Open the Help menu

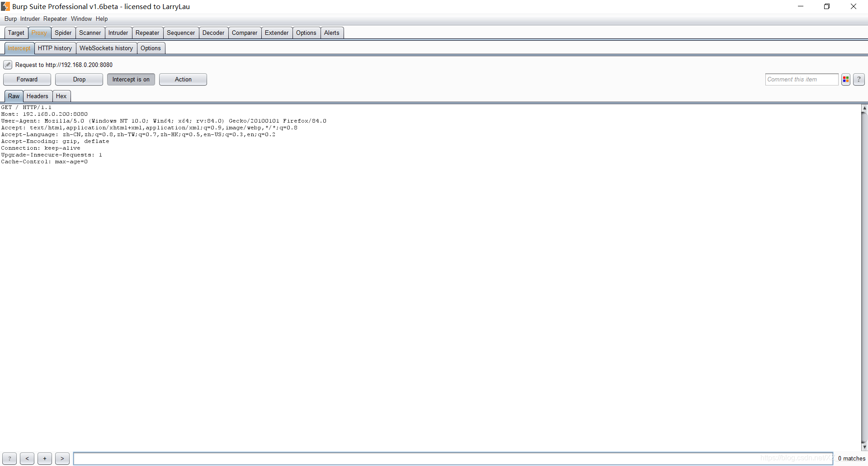(x=102, y=19)
